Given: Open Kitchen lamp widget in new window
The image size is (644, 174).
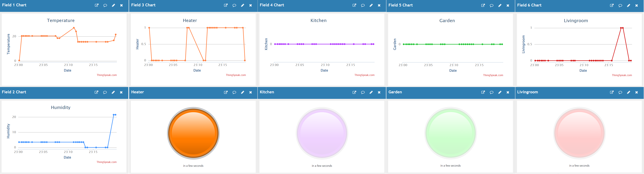Looking at the screenshot, I should click(354, 92).
